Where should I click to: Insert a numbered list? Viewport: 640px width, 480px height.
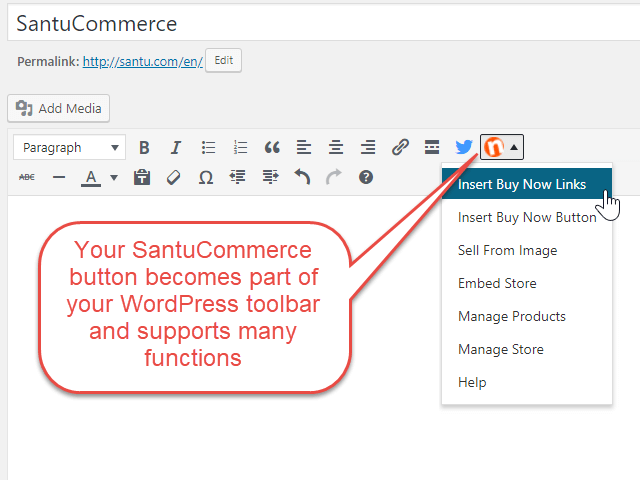point(240,147)
